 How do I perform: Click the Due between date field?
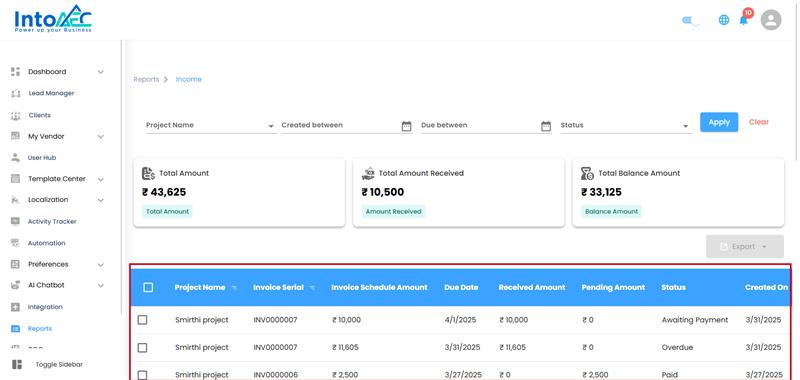tap(487, 125)
